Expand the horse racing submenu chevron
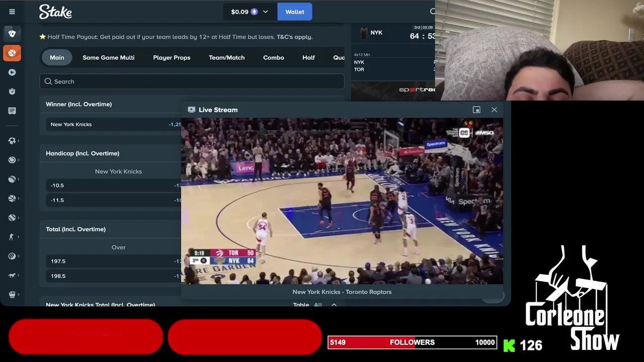 coord(19,275)
